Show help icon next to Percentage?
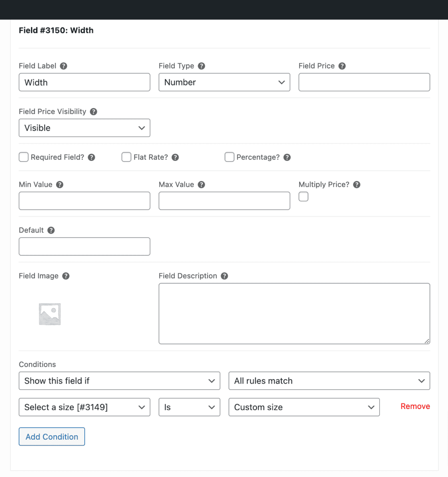 [287, 157]
